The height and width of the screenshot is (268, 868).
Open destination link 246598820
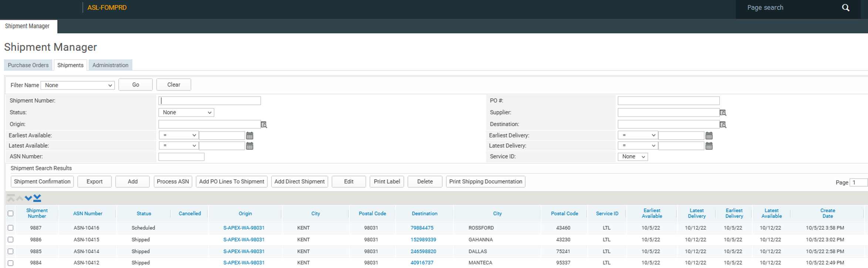coord(423,252)
